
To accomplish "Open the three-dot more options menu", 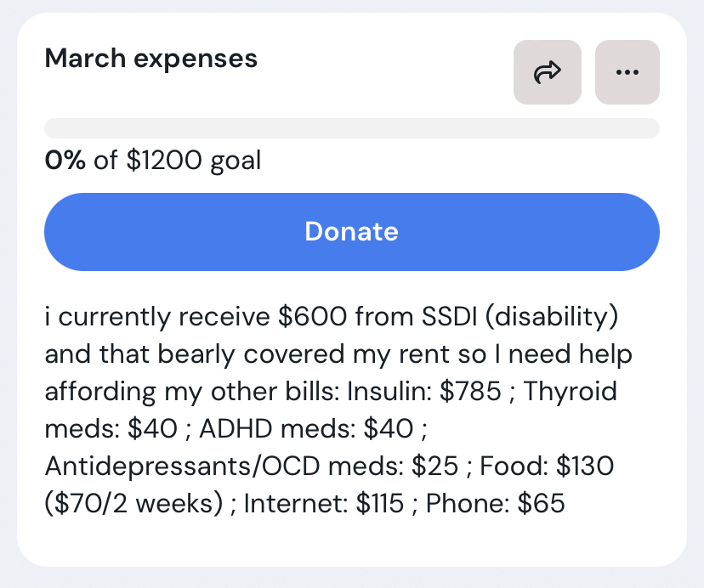I will click(x=627, y=73).
